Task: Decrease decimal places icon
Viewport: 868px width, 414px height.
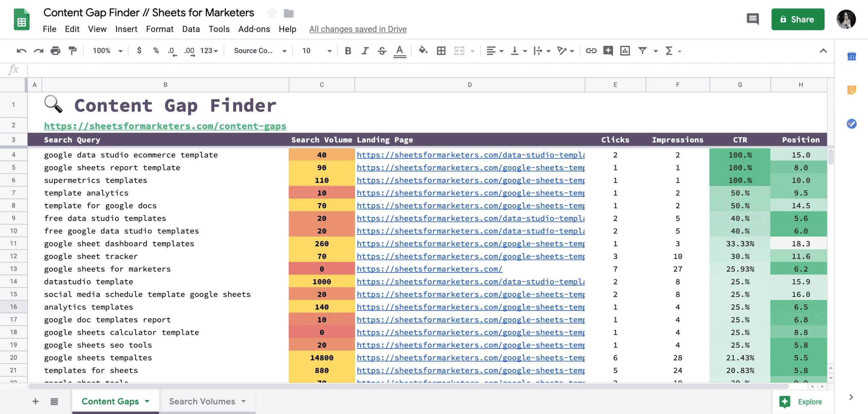Action: point(172,51)
